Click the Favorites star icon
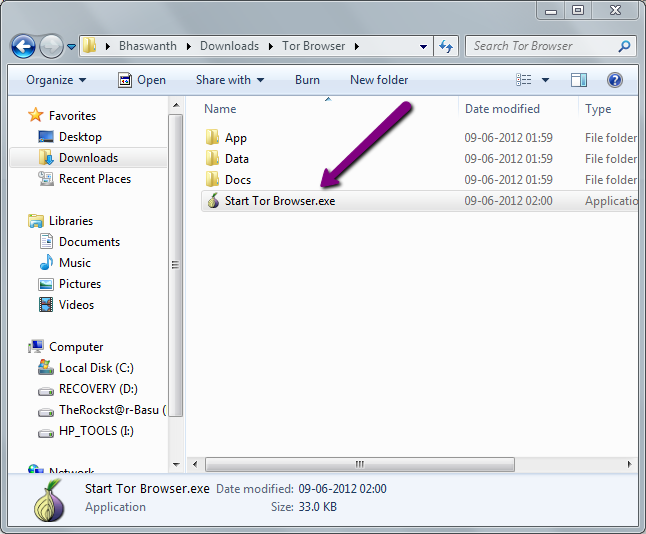 pyautogui.click(x=35, y=115)
